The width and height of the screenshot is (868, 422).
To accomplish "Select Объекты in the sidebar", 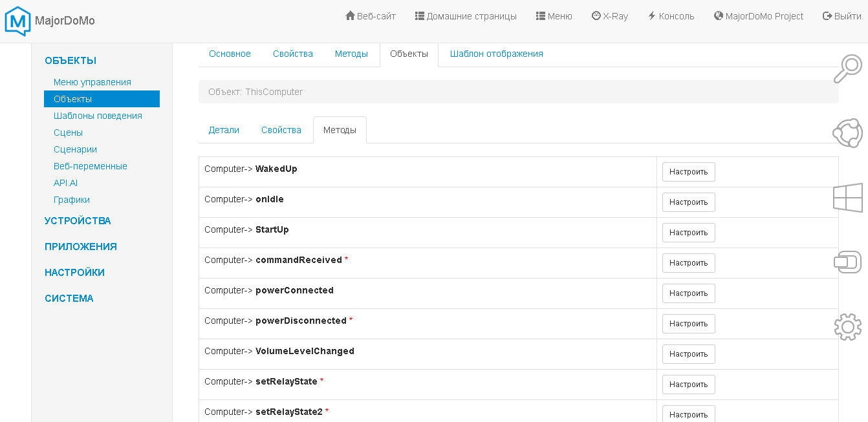I will coord(102,99).
